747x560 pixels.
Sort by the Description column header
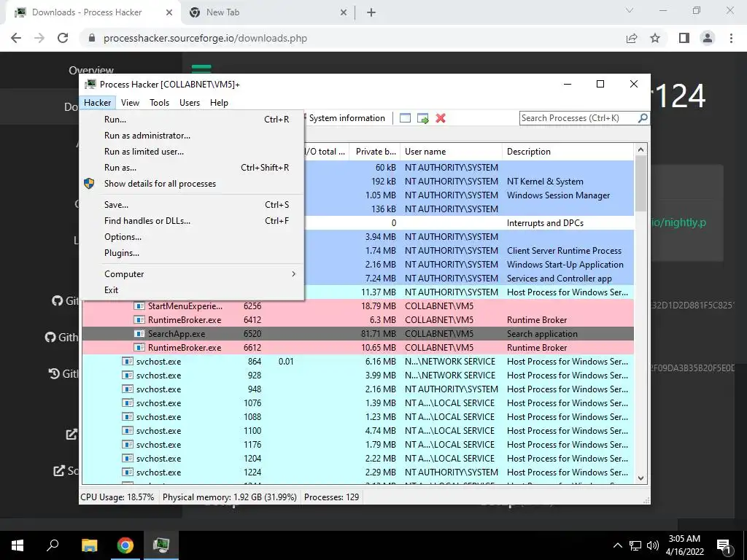[x=568, y=152]
